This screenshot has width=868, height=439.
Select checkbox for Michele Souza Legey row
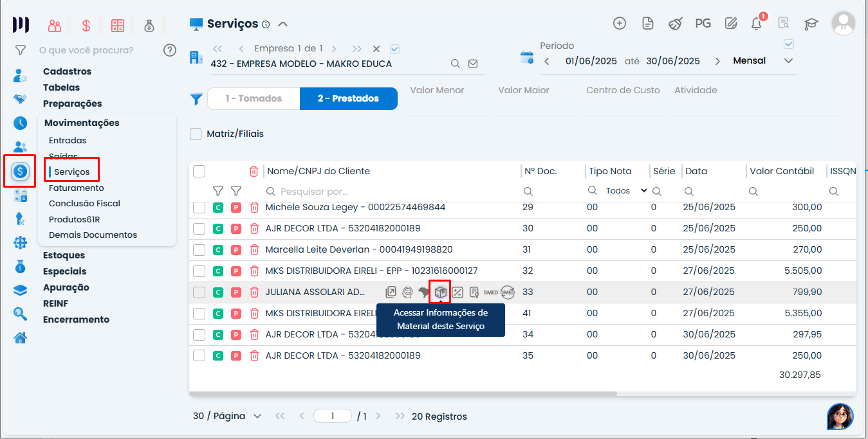coord(199,208)
